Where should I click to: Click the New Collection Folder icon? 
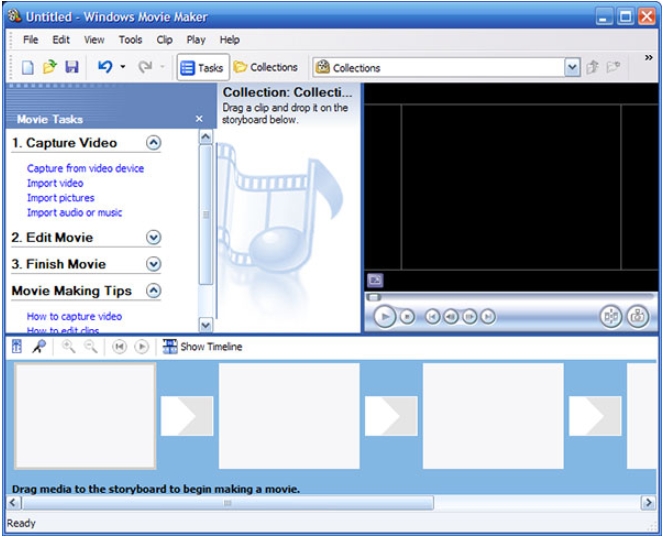613,67
